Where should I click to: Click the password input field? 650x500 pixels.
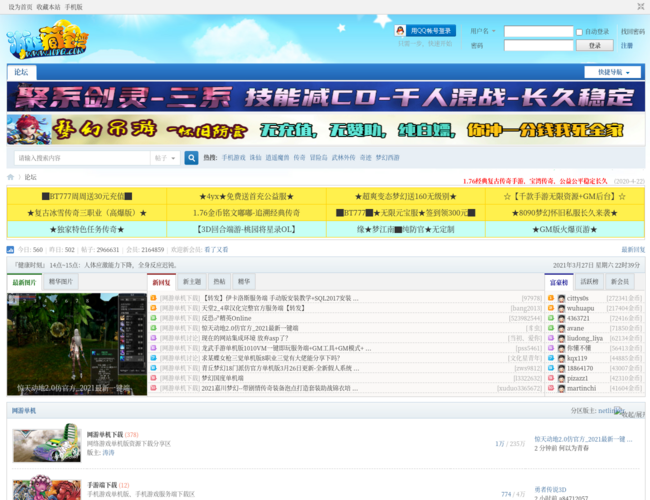tap(538, 45)
